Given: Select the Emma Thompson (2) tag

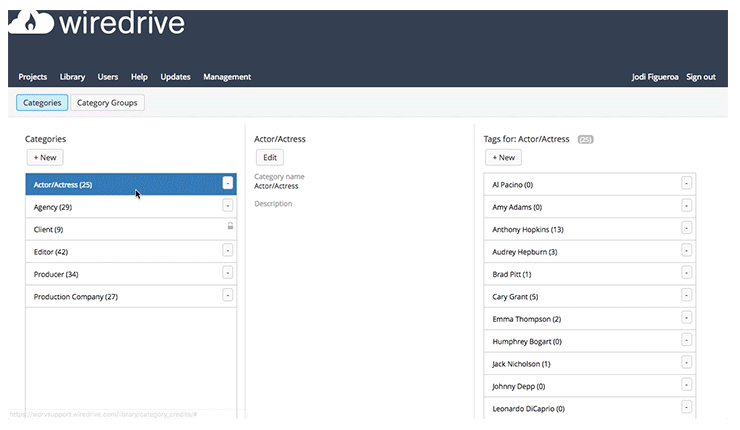Looking at the screenshot, I should (590, 319).
